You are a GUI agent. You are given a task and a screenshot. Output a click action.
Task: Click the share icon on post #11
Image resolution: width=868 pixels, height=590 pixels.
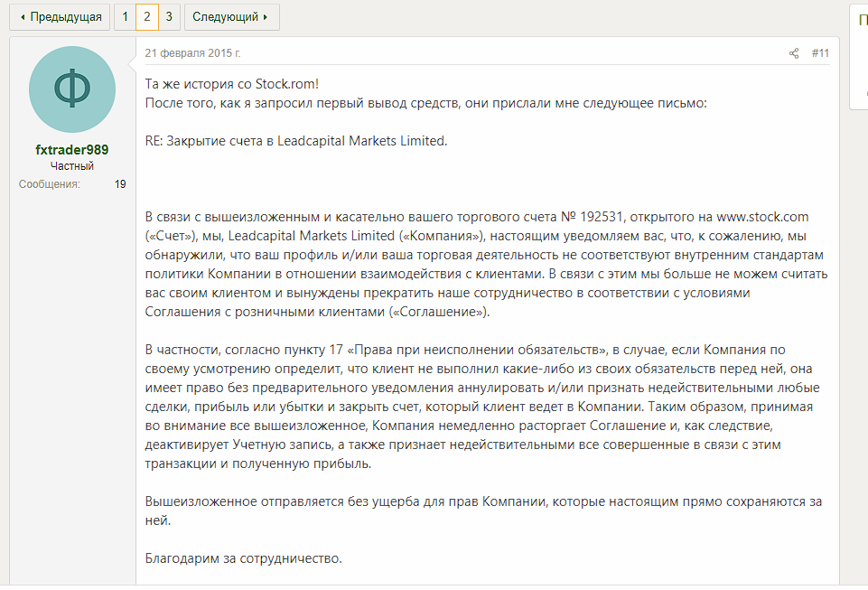[794, 53]
